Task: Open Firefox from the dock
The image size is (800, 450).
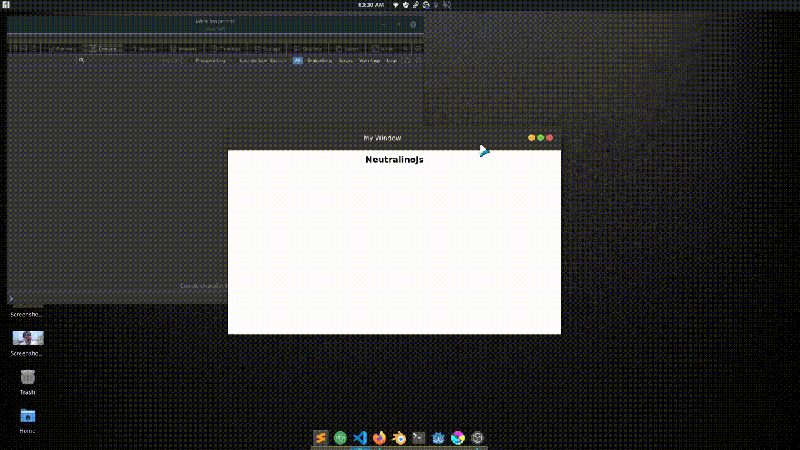Action: pos(380,438)
